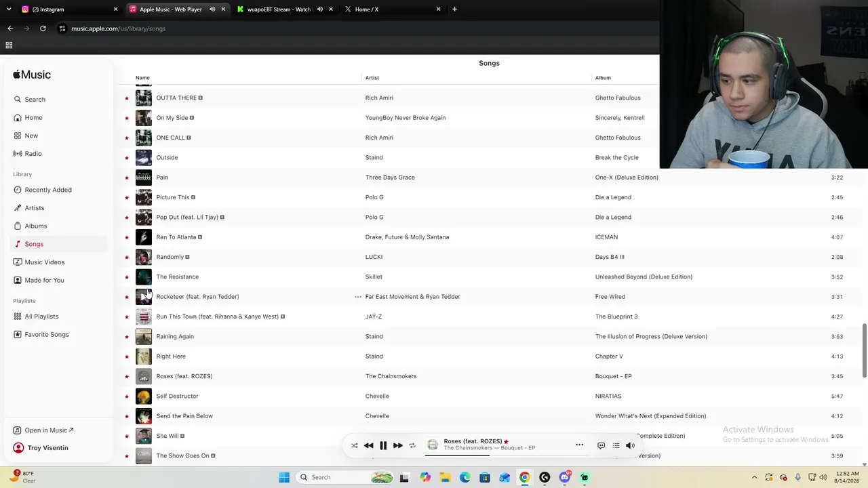Skip to the next track
This screenshot has height=488, width=868.
click(398, 445)
